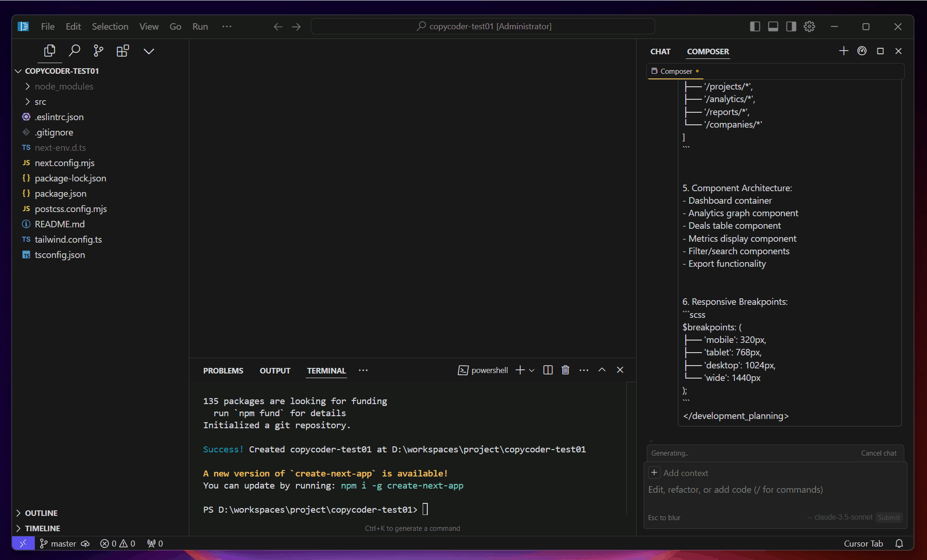Open Cursor settings gear
Screen dimensions: 927x560
pyautogui.click(x=809, y=26)
